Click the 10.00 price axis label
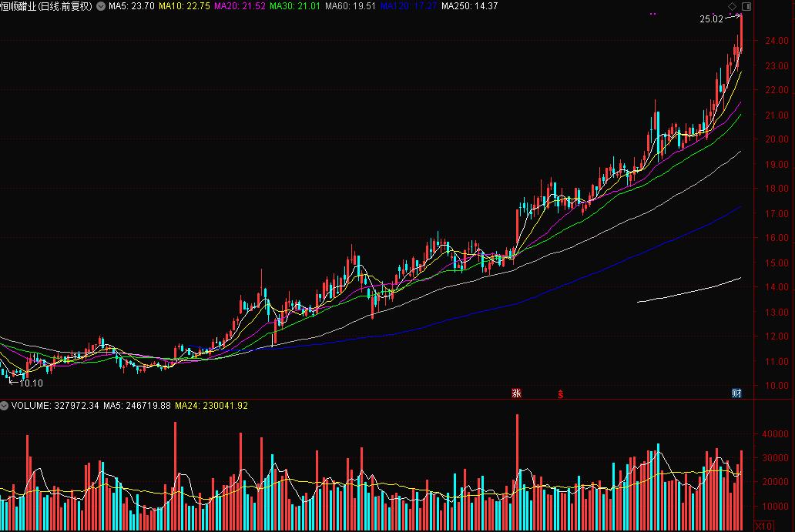This screenshot has height=532, width=795. pos(777,385)
